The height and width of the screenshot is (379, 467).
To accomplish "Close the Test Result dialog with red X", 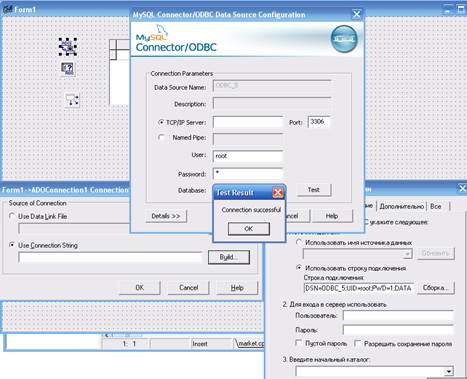I will click(x=278, y=192).
